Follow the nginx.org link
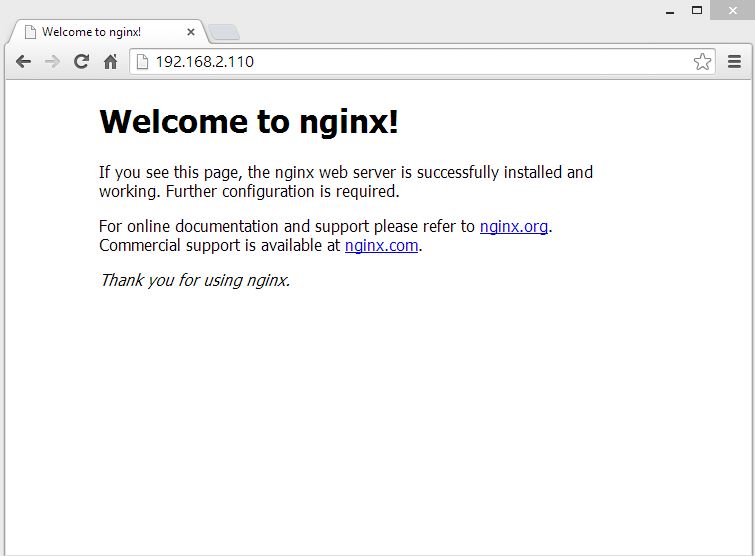This screenshot has width=755, height=556. (514, 226)
